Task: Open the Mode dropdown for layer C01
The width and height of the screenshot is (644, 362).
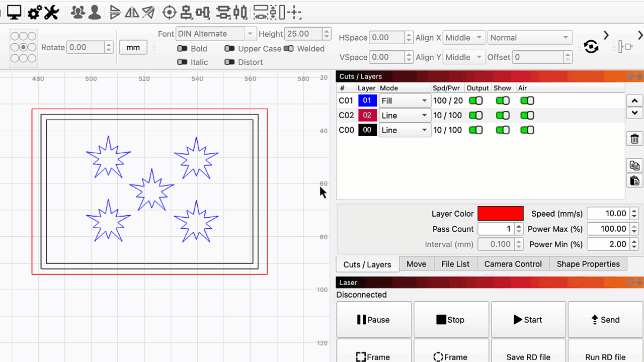Action: coord(405,101)
